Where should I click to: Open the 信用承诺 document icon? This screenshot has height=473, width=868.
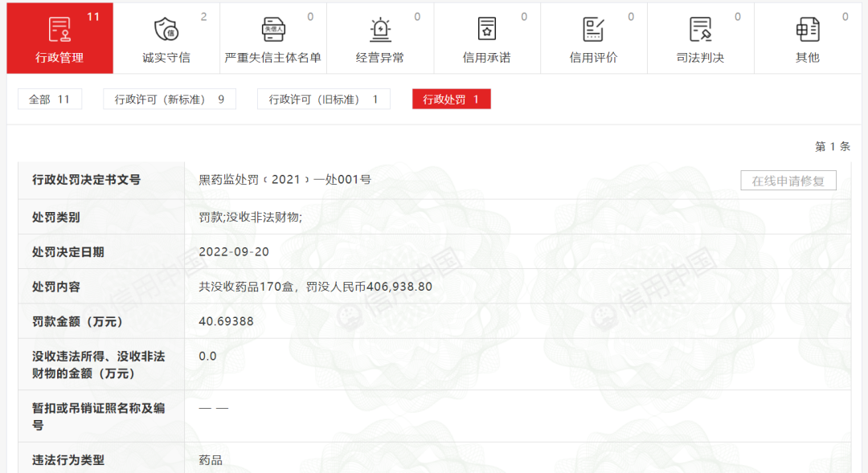tap(487, 29)
